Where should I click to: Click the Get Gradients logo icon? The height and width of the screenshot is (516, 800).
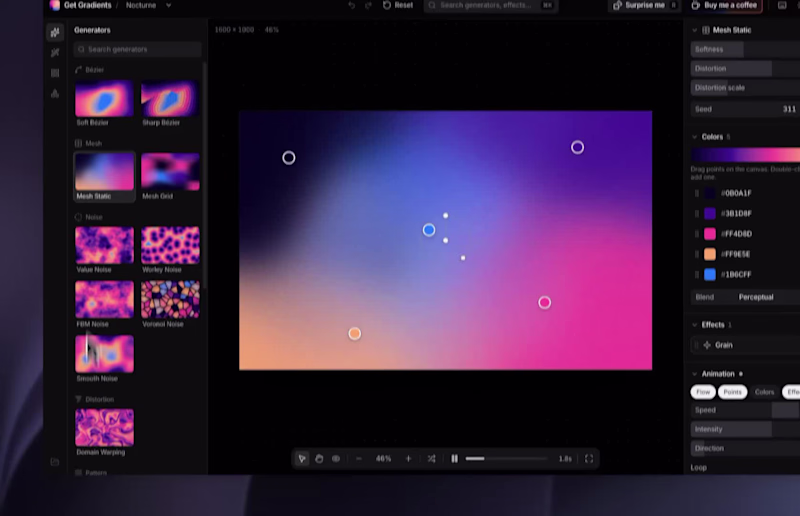[55, 5]
